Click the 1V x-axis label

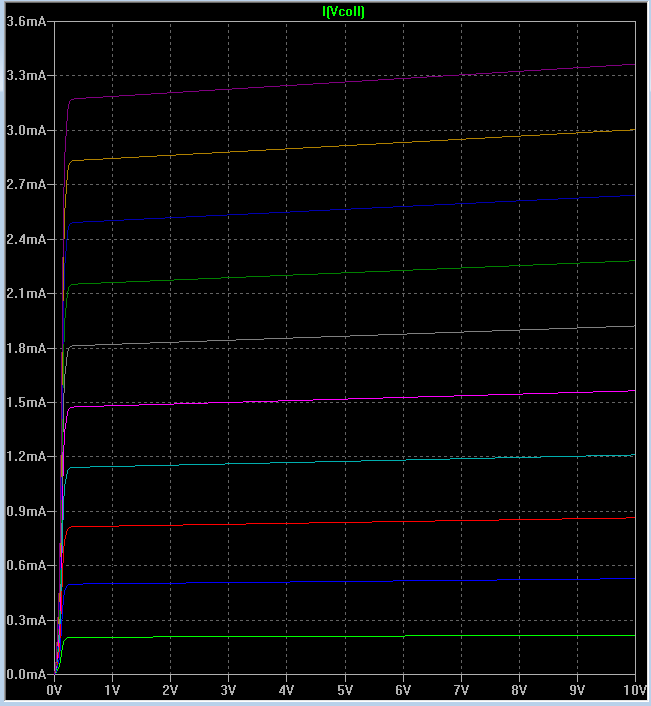click(112, 690)
